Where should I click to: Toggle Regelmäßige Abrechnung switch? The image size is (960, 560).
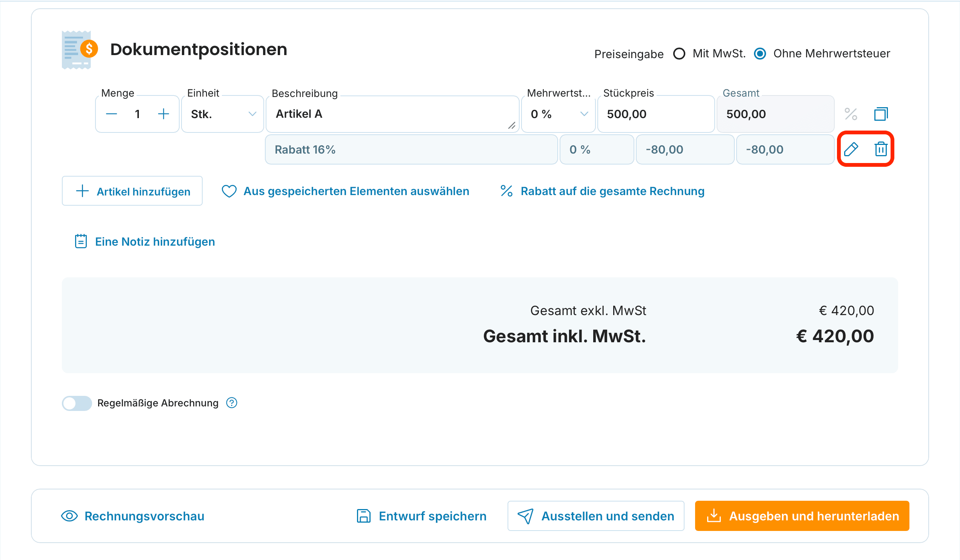tap(77, 403)
